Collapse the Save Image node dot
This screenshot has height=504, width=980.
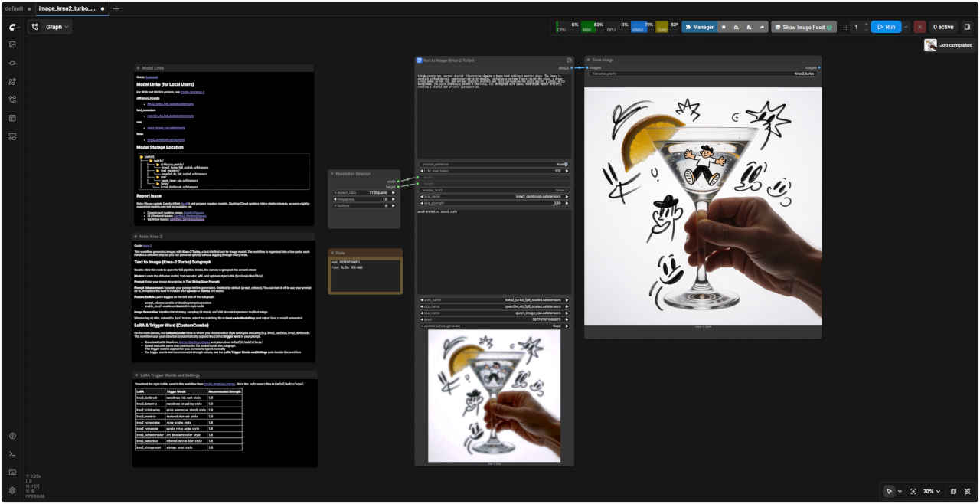tap(589, 60)
